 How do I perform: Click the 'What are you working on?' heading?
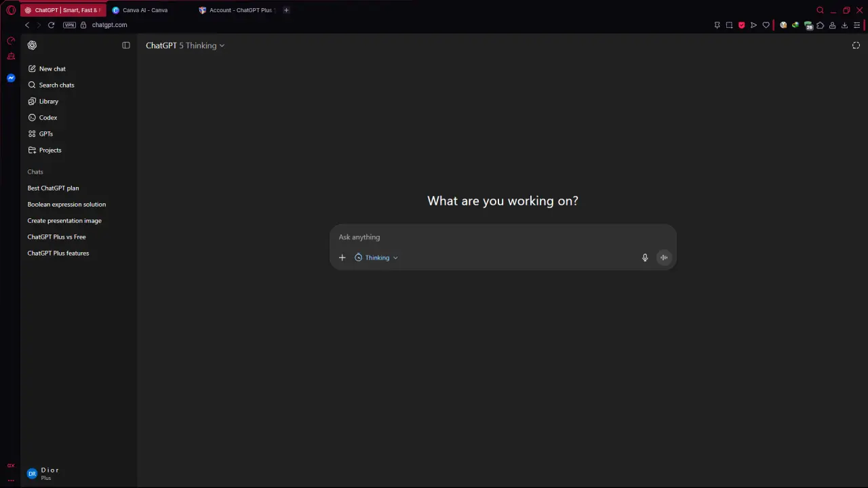[502, 201]
